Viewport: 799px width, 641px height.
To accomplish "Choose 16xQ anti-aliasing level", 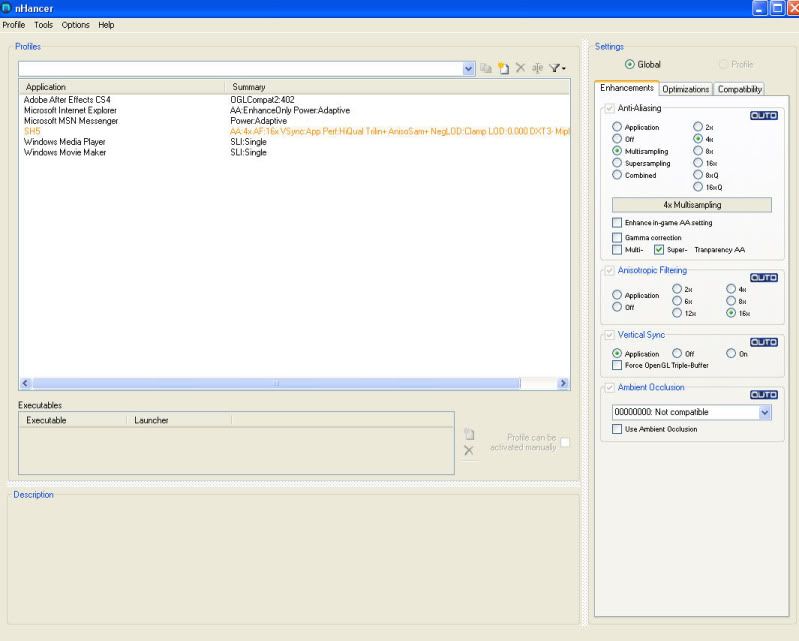I will click(x=698, y=186).
